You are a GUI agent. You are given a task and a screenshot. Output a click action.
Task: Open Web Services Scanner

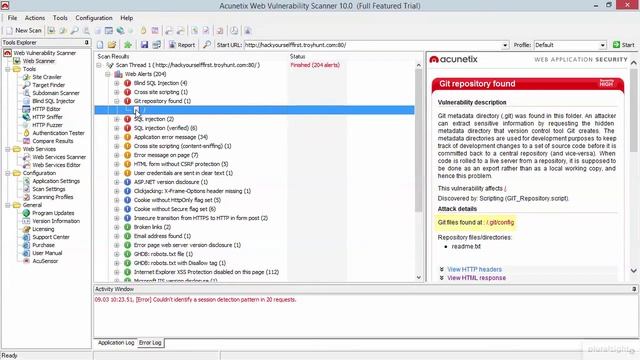tap(59, 157)
